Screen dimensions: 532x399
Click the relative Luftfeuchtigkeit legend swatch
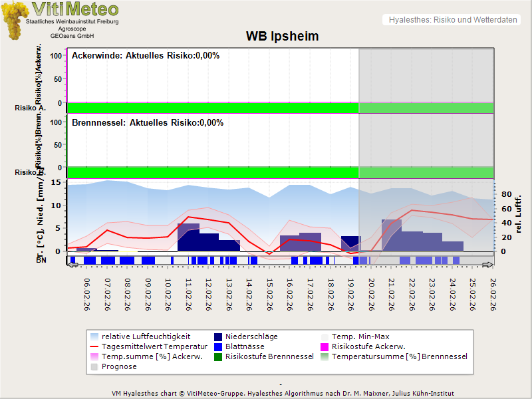95,337
